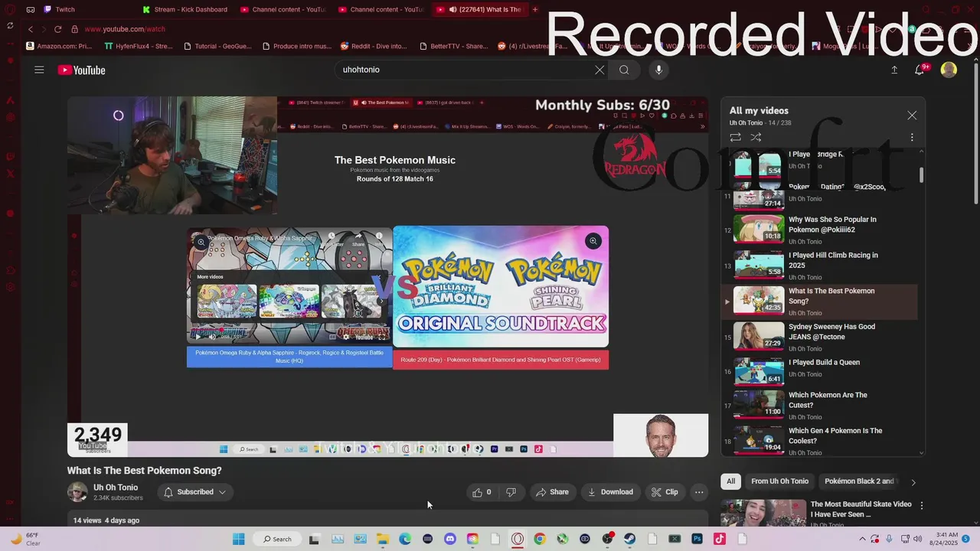Open the taskbar volume control
980x551 pixels.
click(x=919, y=539)
